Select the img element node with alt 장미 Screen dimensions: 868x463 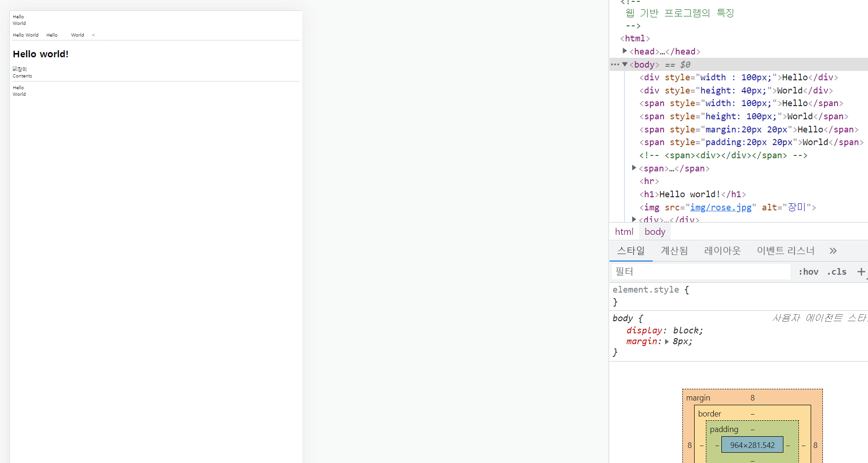click(x=727, y=207)
